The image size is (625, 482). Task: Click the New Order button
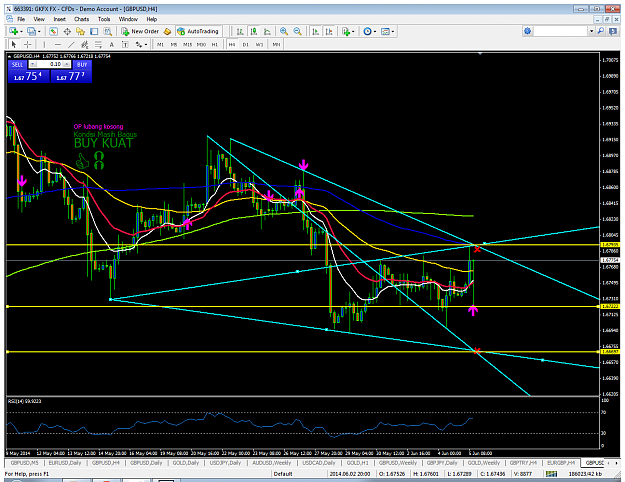(140, 31)
